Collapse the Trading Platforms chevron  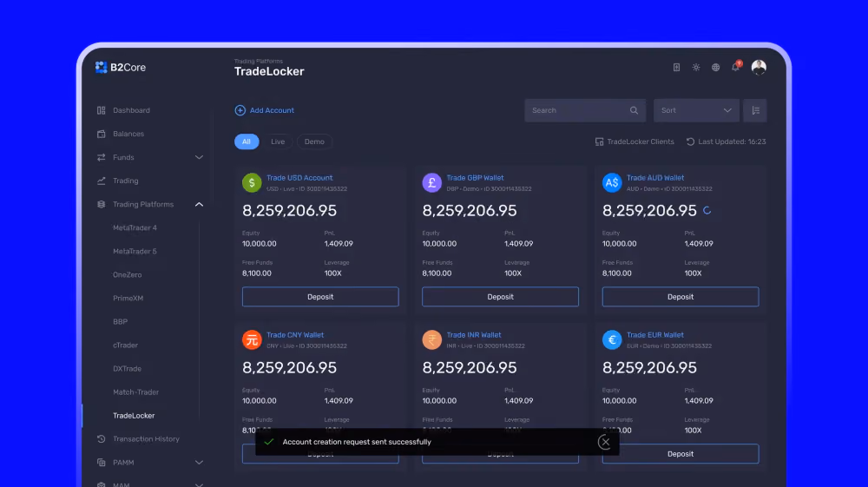tap(199, 204)
